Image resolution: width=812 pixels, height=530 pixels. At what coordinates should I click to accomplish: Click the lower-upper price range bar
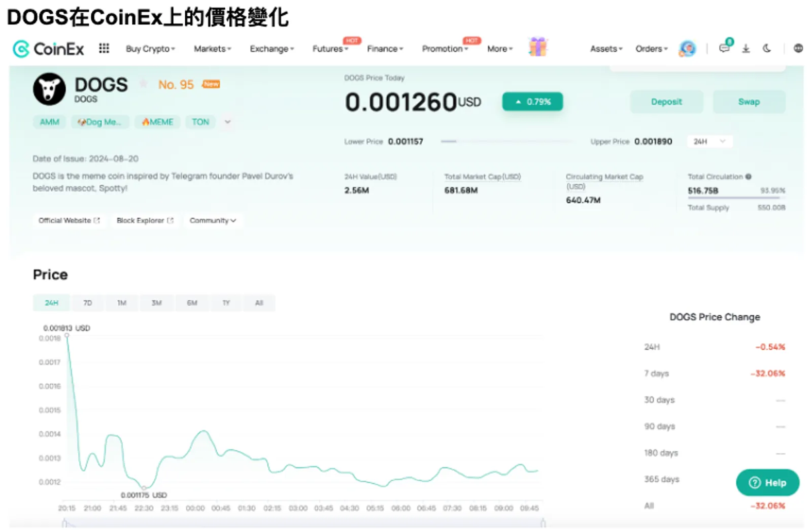click(507, 142)
